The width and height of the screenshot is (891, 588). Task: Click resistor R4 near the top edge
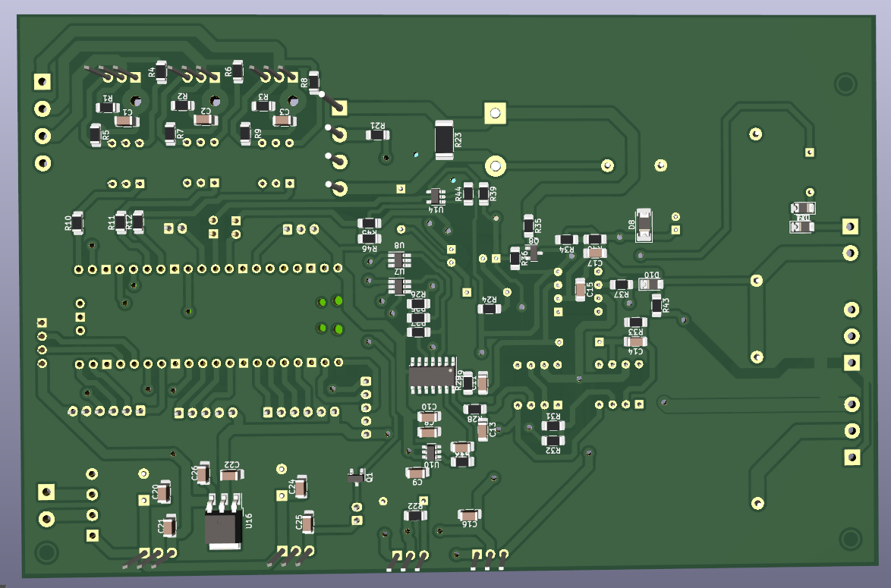pos(161,71)
